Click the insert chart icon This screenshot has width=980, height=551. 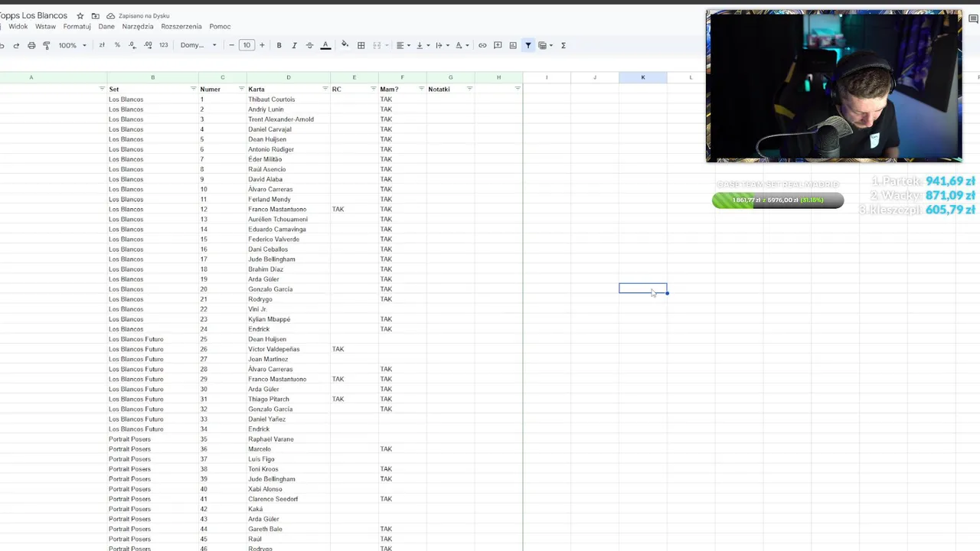pyautogui.click(x=513, y=45)
